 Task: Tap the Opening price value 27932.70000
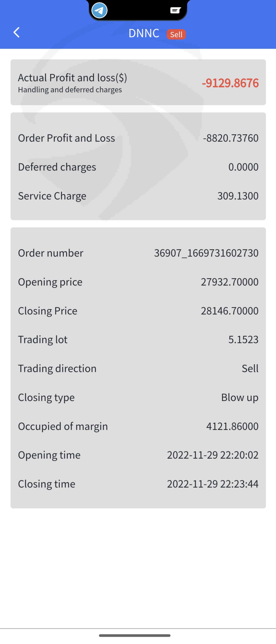coord(229,282)
